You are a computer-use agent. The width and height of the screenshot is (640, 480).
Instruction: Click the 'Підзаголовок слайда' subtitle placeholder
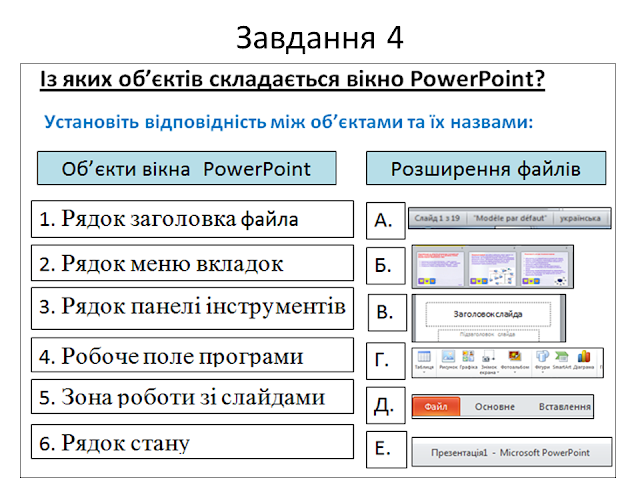click(487, 334)
